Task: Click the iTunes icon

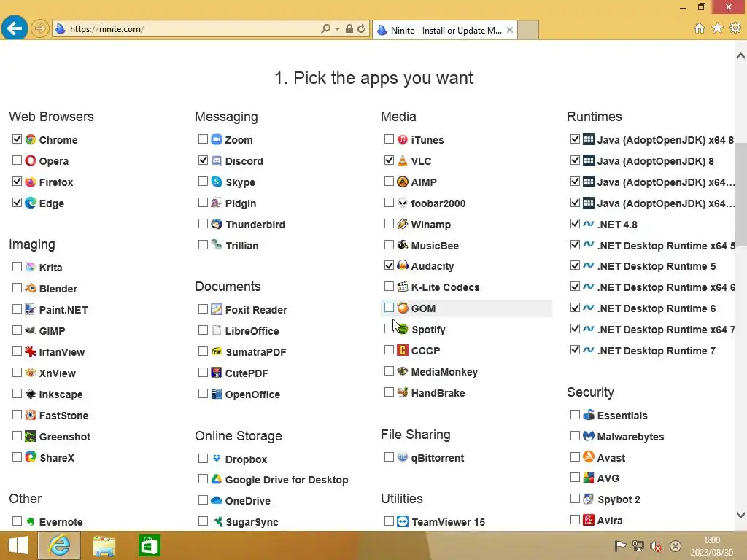Action: [403, 139]
